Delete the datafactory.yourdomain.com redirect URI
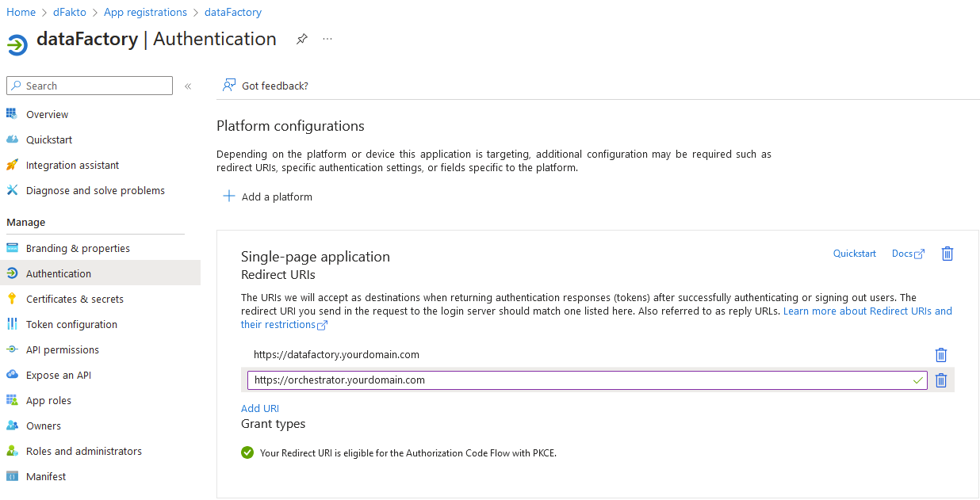980x500 pixels. coord(941,355)
